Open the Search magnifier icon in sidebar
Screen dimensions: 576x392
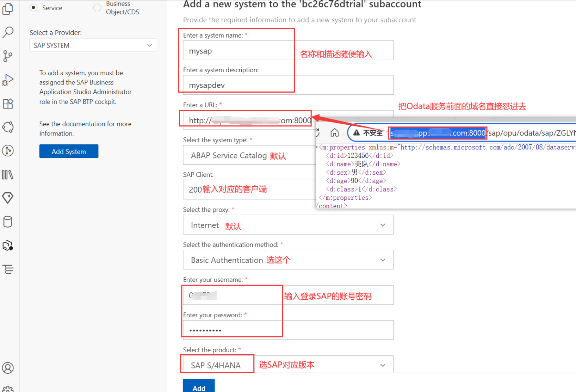[x=8, y=32]
